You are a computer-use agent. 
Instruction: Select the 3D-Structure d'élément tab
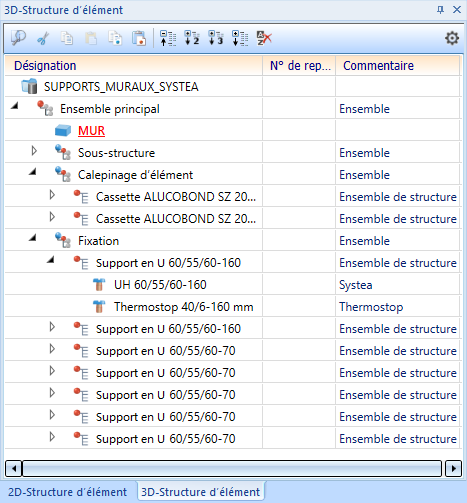coord(200,492)
